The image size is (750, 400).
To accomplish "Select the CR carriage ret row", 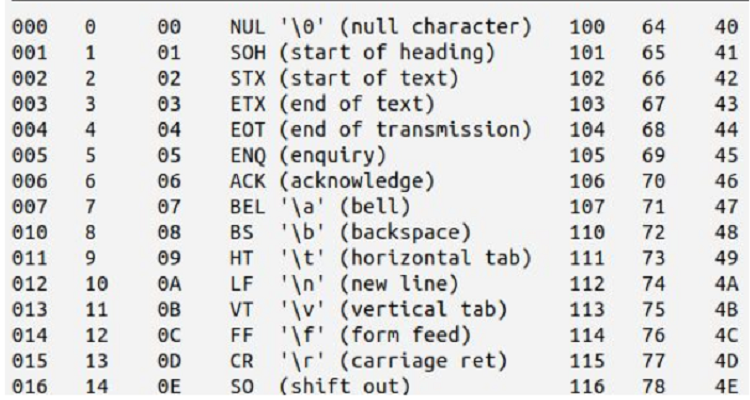I will coord(368,362).
